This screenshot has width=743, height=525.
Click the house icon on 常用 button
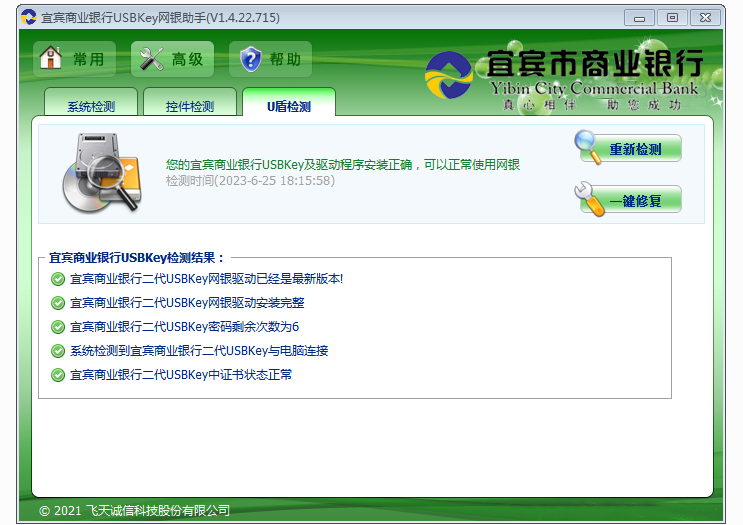[x=51, y=59]
